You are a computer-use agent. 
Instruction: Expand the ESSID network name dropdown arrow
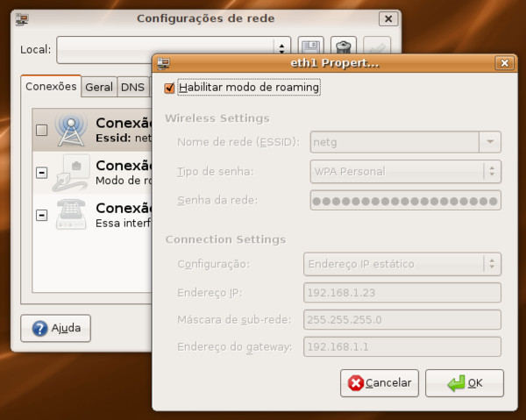click(x=490, y=142)
